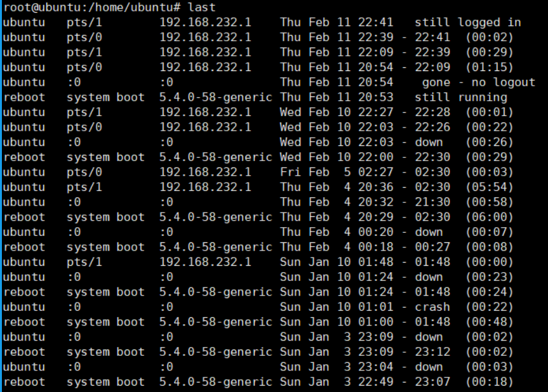Click the '(00:58)' session duration
This screenshot has width=548, height=392.
[489, 202]
